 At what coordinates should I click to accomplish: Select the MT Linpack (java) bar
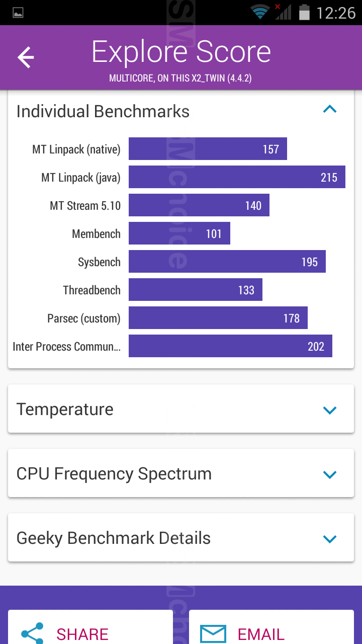237,177
